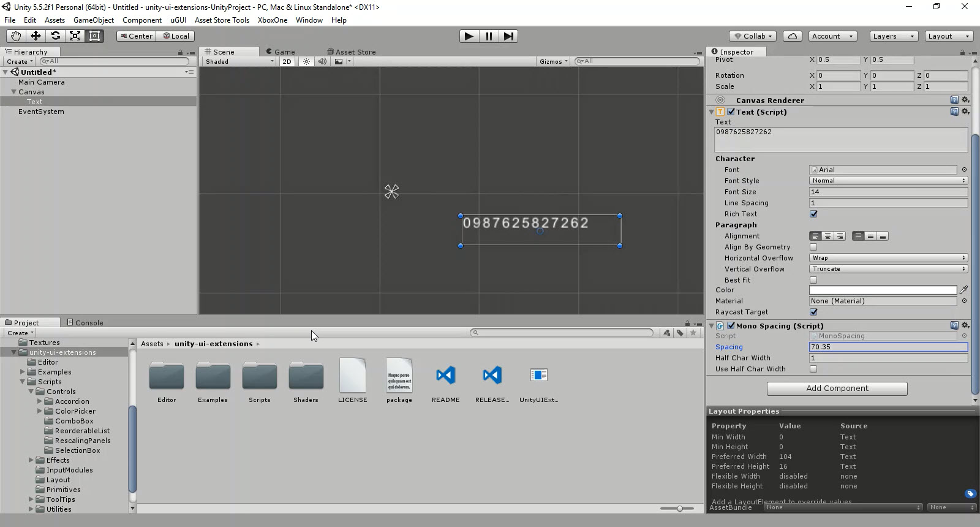Viewport: 980px width, 527px height.
Task: Toggle scene lighting icon
Action: click(306, 61)
